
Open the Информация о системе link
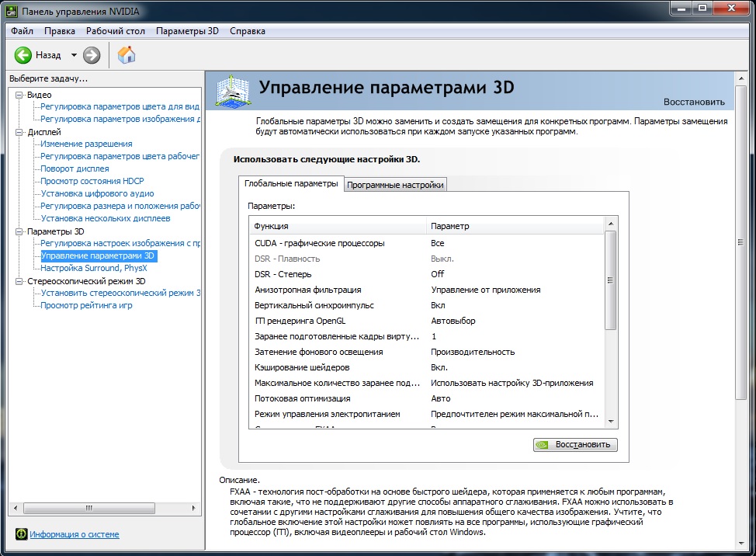(x=75, y=534)
